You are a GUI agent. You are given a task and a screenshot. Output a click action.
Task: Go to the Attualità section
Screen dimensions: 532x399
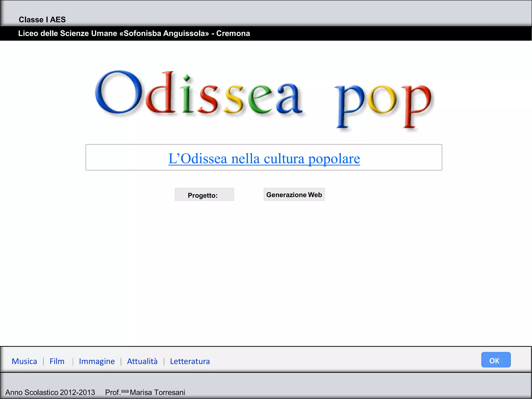pos(142,361)
